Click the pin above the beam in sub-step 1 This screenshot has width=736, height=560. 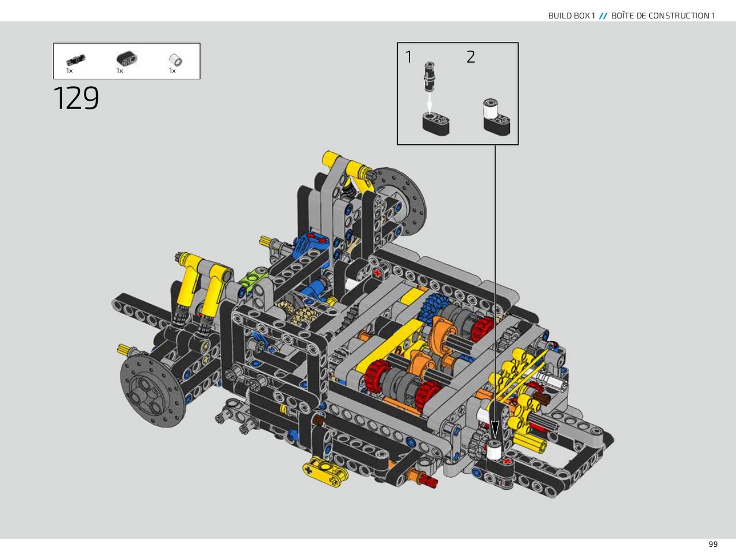[x=430, y=76]
